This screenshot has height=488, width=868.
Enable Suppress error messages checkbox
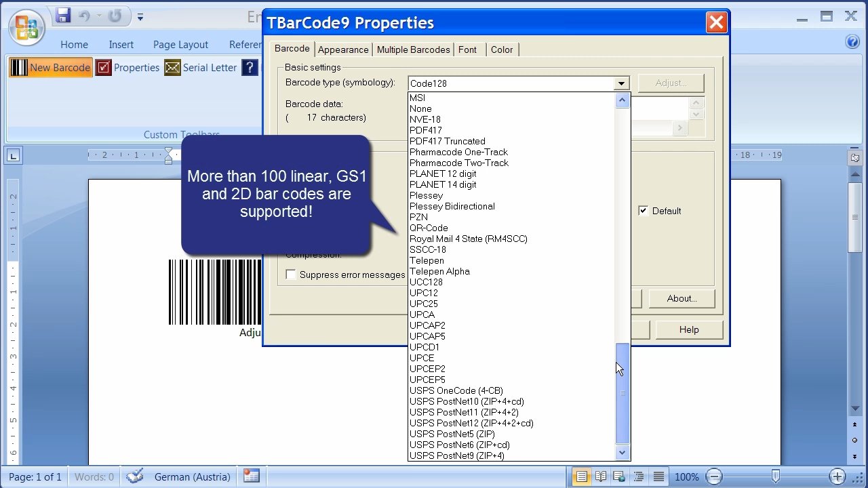(x=291, y=274)
